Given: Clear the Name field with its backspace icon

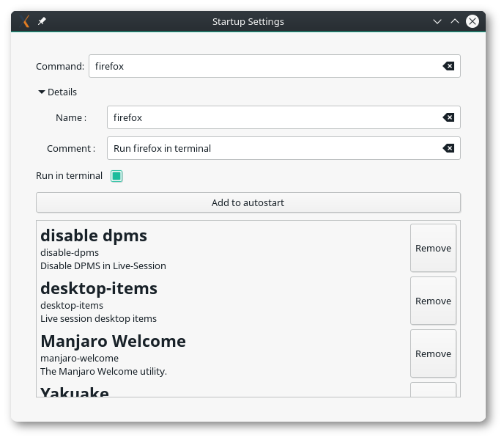Looking at the screenshot, I should pos(448,117).
